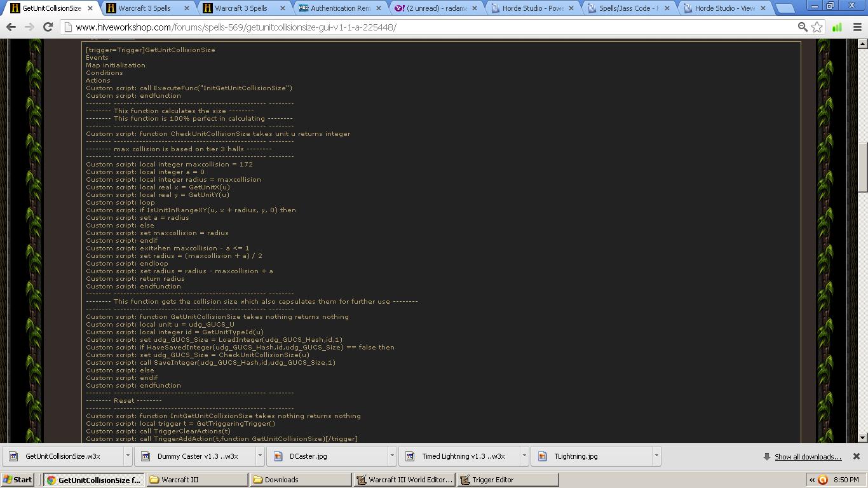The image size is (868, 488).
Task: Close the Horde Studio - Powe tab
Action: click(571, 8)
